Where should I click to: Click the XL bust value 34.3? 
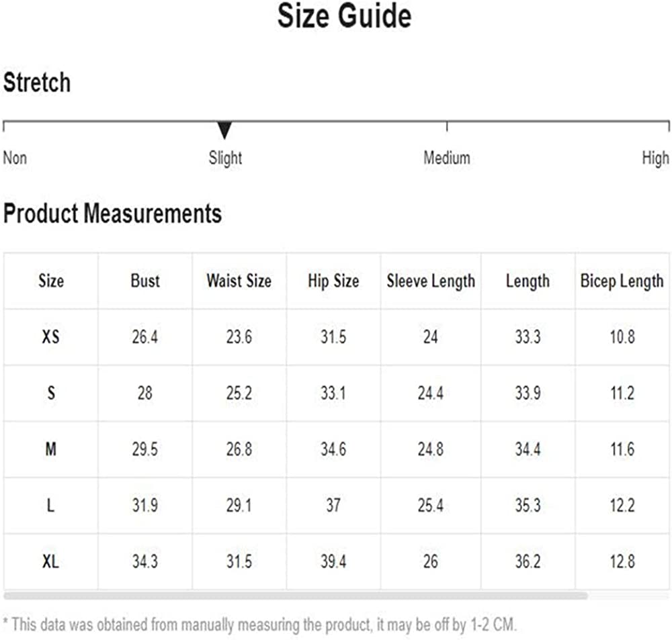(x=145, y=561)
